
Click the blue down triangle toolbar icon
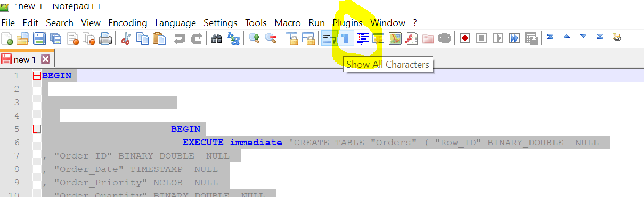tap(583, 37)
